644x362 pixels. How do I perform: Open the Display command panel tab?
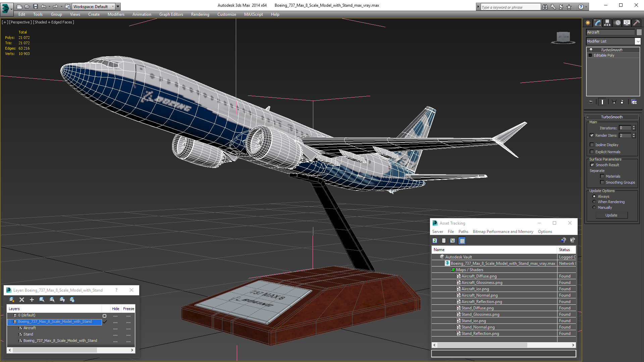[x=627, y=23]
